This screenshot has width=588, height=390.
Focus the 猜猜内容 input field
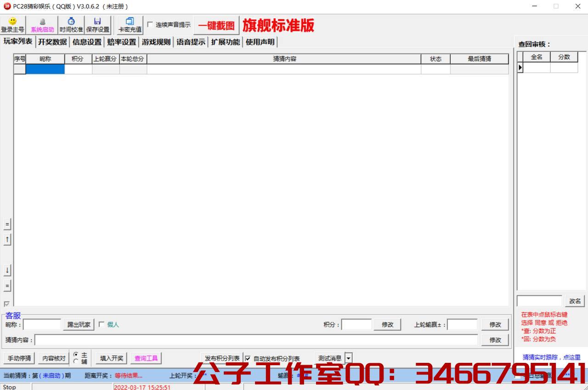click(x=256, y=340)
